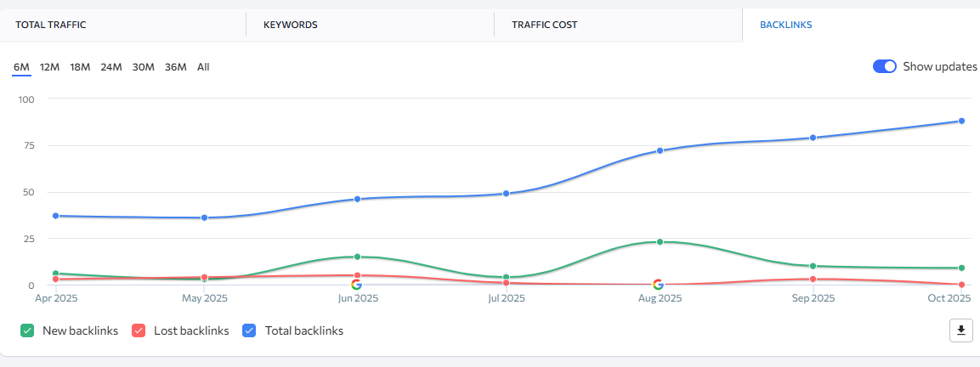Image resolution: width=980 pixels, height=367 pixels.
Task: Uncheck the New backlinks checkbox
Action: [27, 330]
